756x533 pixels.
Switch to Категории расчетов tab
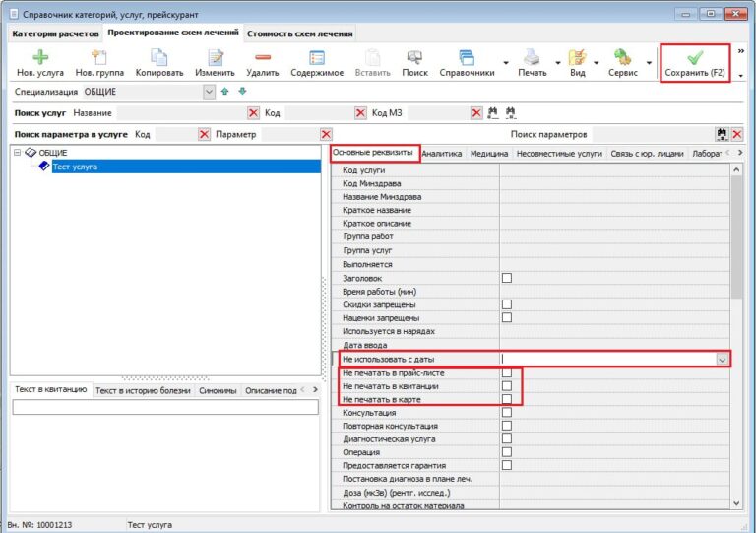pos(55,33)
